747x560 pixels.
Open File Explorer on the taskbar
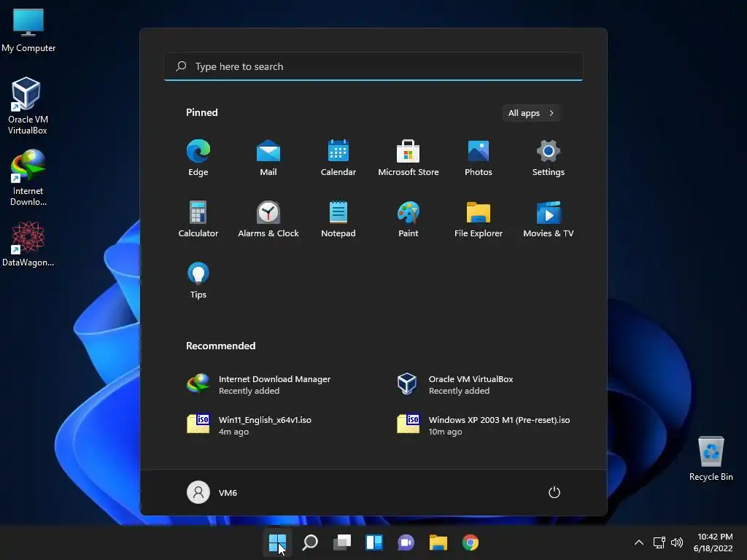click(x=438, y=542)
